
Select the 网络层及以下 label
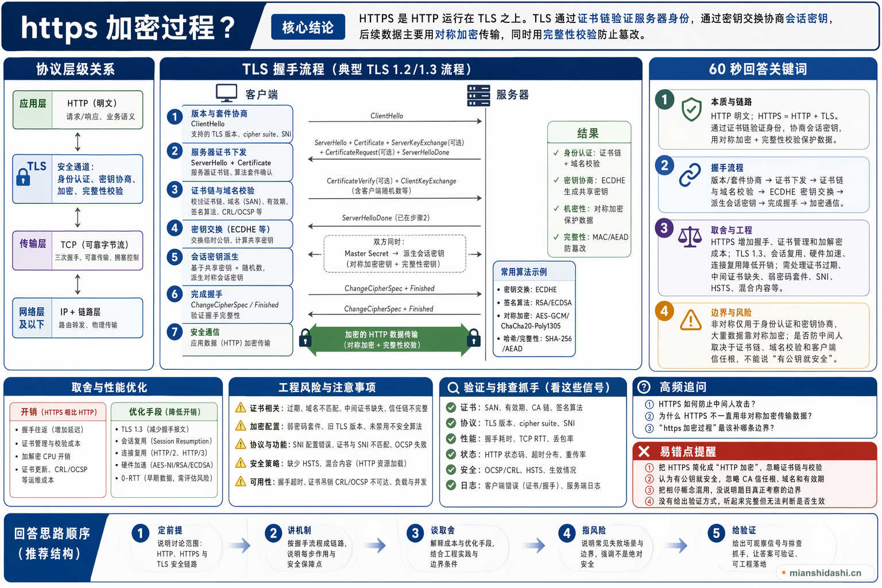[x=32, y=318]
